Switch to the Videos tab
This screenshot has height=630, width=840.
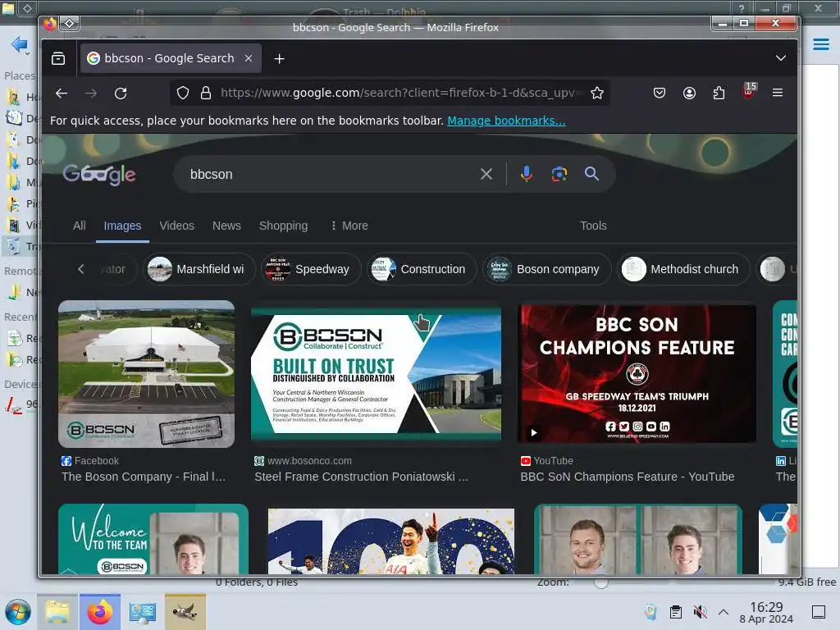(177, 226)
